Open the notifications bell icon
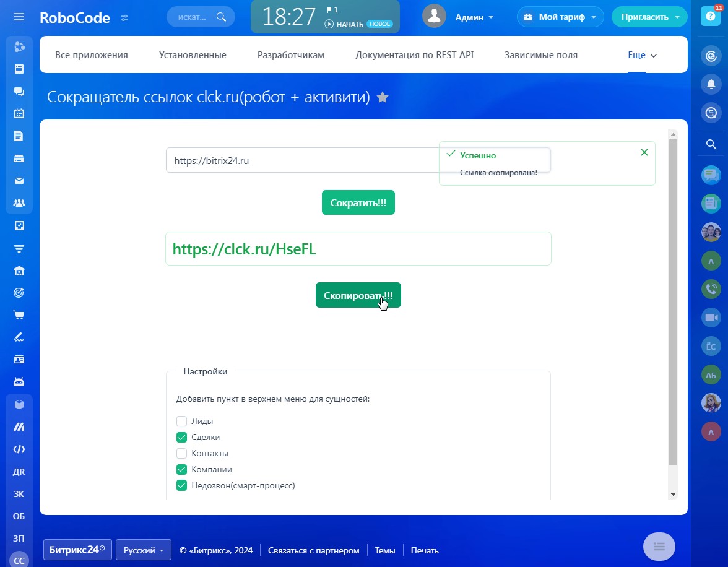 coord(711,84)
